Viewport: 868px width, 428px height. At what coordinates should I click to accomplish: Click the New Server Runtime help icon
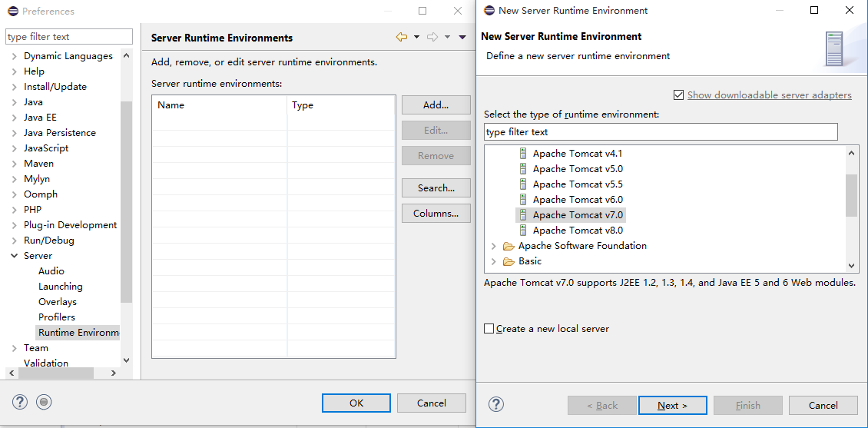[496, 404]
